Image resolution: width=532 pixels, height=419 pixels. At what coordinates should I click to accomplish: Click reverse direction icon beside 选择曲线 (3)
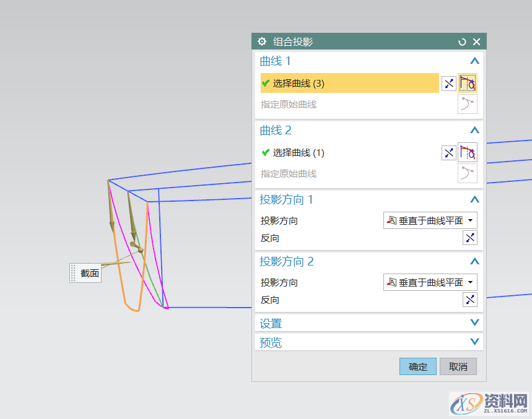tap(448, 82)
